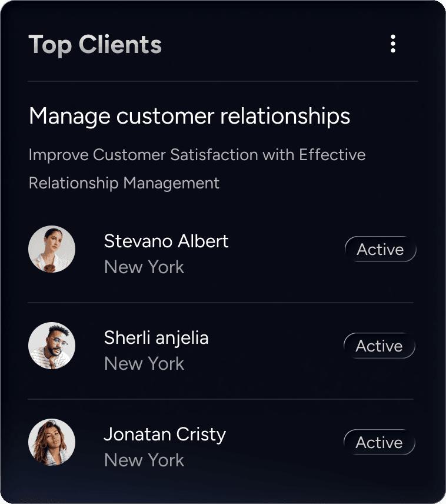Click the divider line below Top Clients header
The image size is (446, 504).
[222, 81]
